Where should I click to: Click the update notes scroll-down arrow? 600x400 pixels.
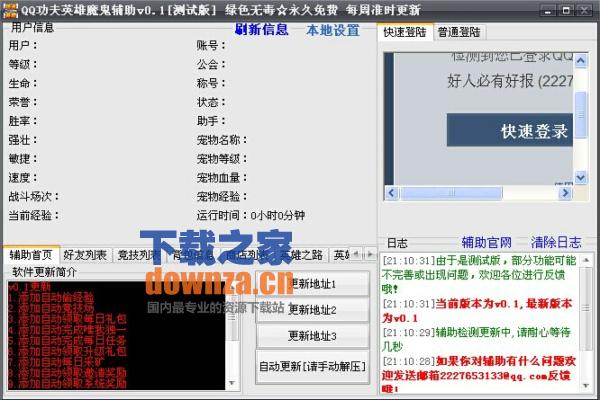[232, 383]
